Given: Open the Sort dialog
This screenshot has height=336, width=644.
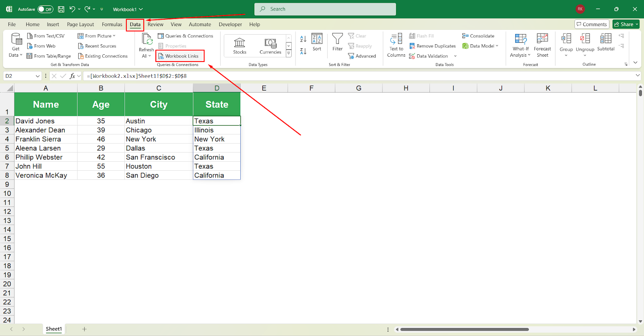Looking at the screenshot, I should (x=317, y=42).
